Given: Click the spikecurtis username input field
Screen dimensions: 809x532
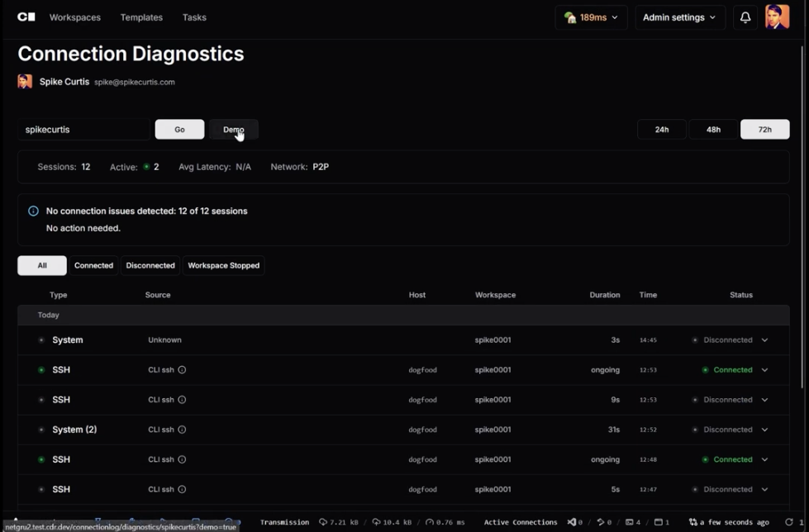Looking at the screenshot, I should [x=84, y=130].
